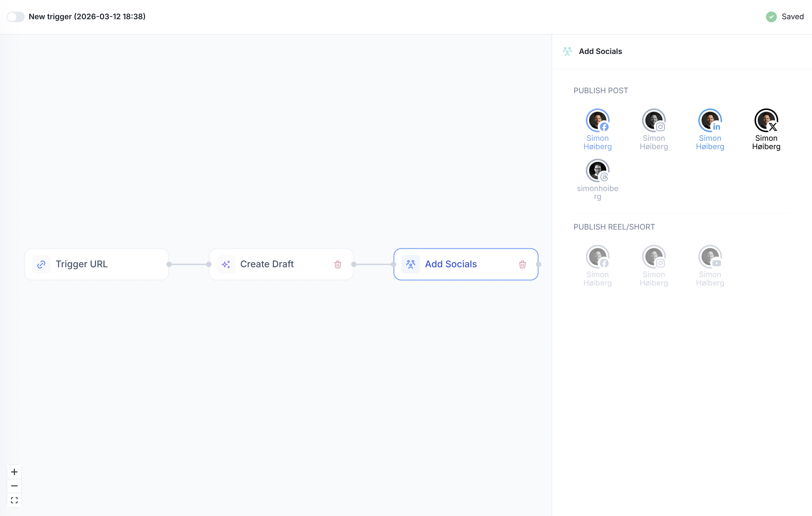Select Facebook account under Publish Reel/Short
This screenshot has width=812, height=516.
pyautogui.click(x=597, y=257)
